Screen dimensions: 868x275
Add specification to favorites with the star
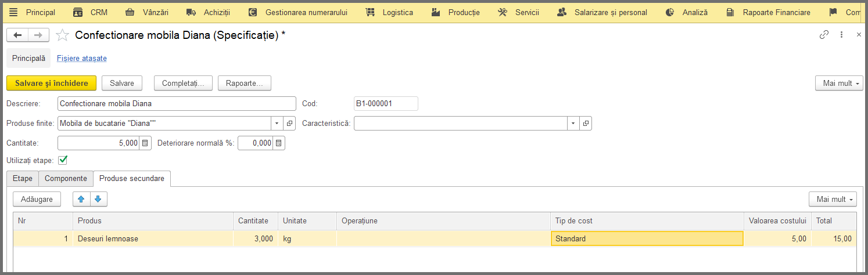pyautogui.click(x=62, y=35)
